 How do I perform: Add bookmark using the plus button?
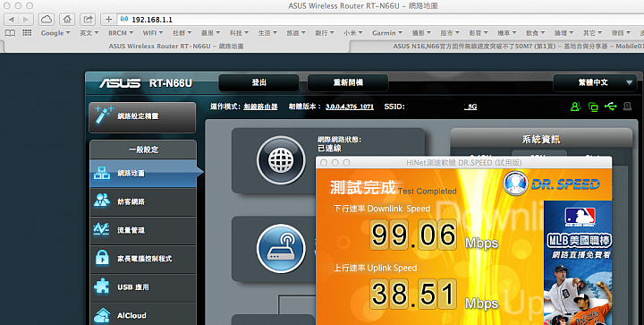coord(108,20)
